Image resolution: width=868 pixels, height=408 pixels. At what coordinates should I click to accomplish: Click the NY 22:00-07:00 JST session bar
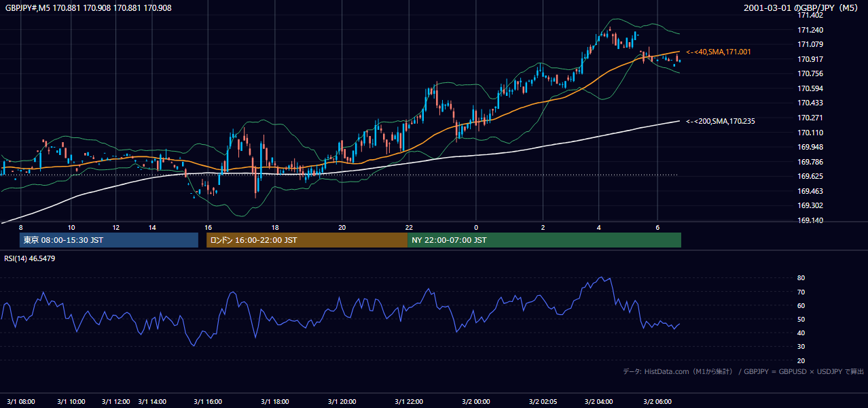pyautogui.click(x=544, y=240)
